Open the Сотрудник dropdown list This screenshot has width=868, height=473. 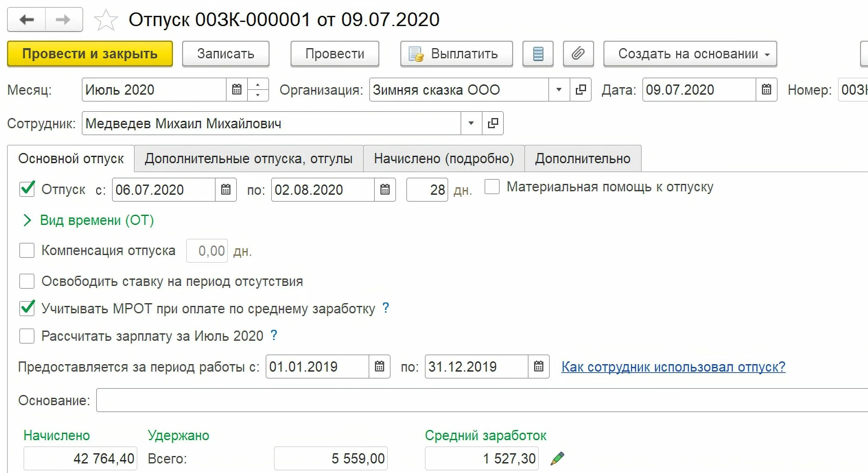click(471, 123)
